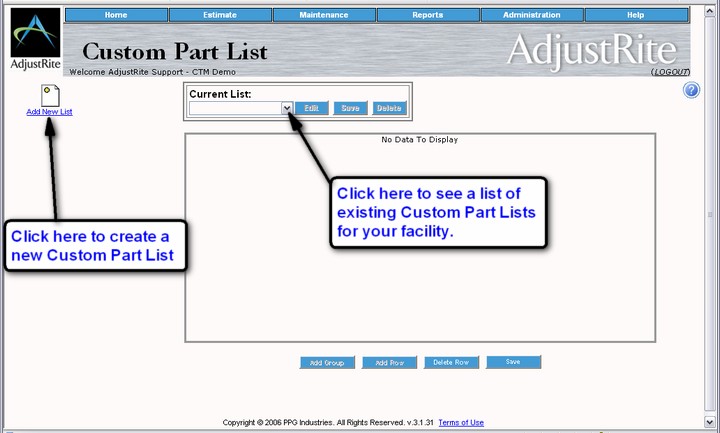
Task: Open the Administration menu
Action: (x=532, y=15)
